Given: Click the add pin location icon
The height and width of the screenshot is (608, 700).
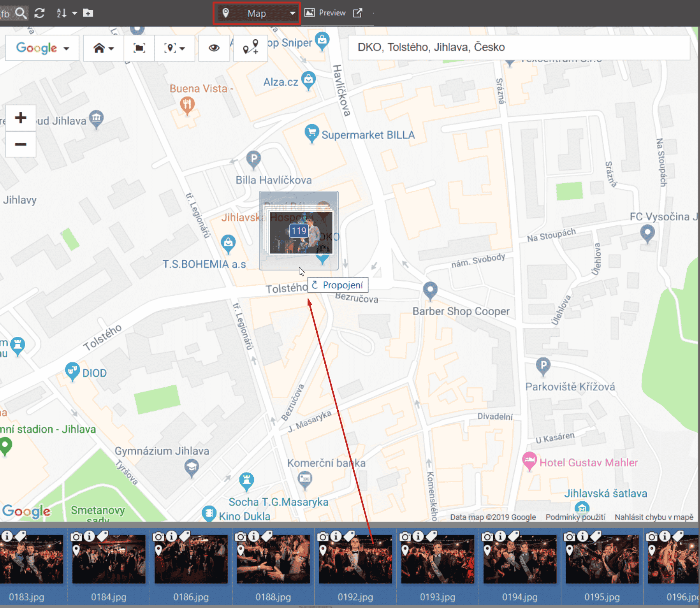Looking at the screenshot, I should 251,48.
